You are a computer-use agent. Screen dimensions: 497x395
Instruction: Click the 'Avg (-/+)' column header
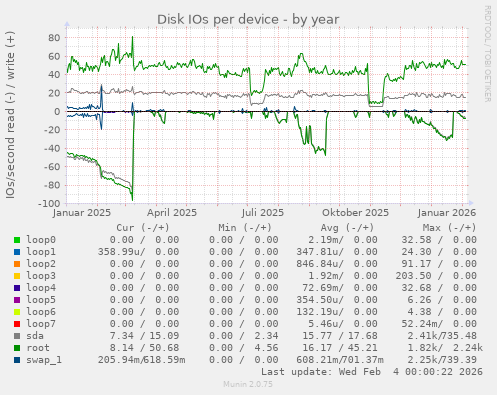point(347,228)
